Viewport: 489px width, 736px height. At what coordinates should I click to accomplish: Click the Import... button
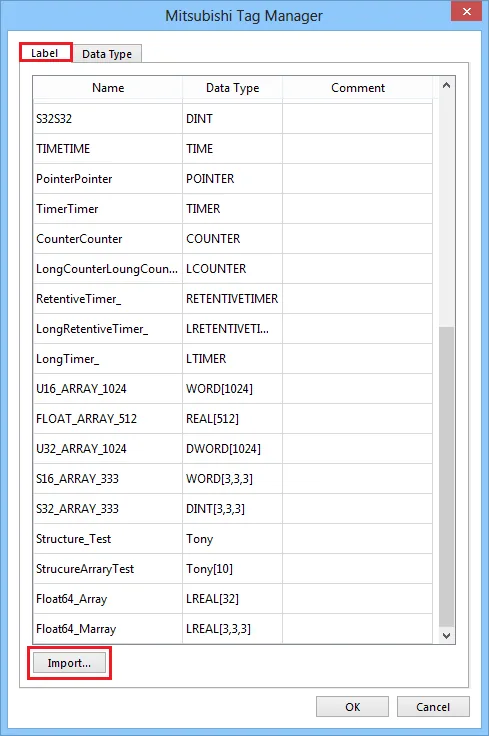point(69,663)
